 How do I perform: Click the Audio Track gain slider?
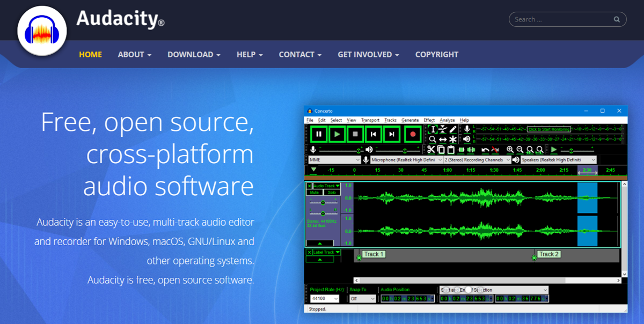point(323,202)
